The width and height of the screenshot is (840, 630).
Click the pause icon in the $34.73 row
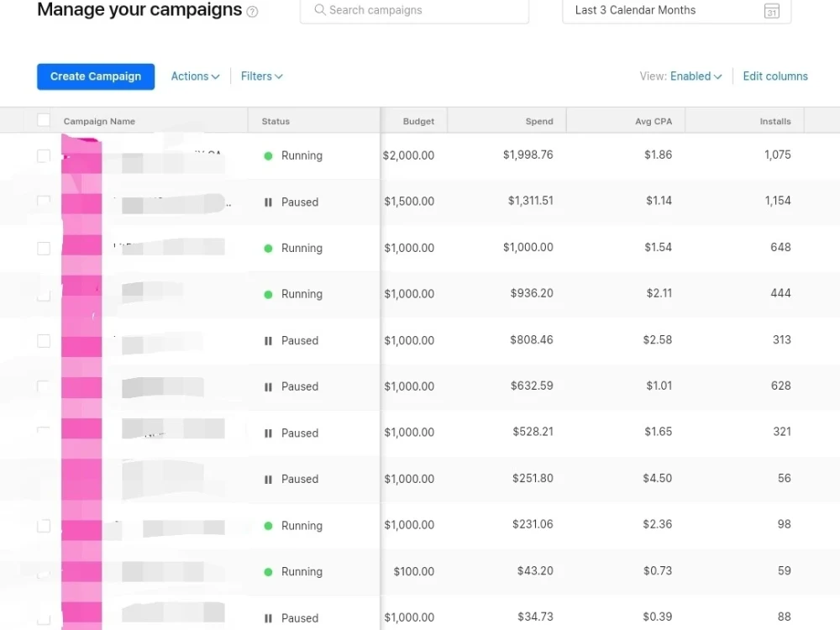[x=269, y=618]
